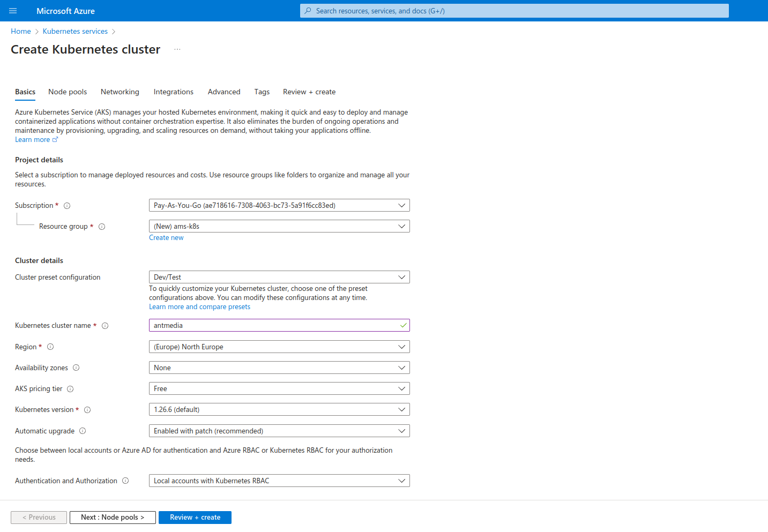Click info icon next to AKS pricing tier

pyautogui.click(x=70, y=389)
